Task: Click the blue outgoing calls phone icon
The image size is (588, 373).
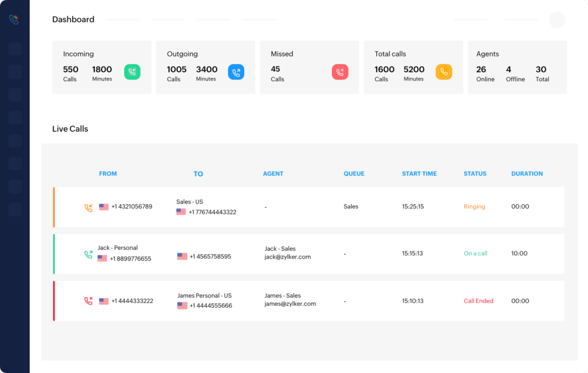Action: pyautogui.click(x=236, y=71)
